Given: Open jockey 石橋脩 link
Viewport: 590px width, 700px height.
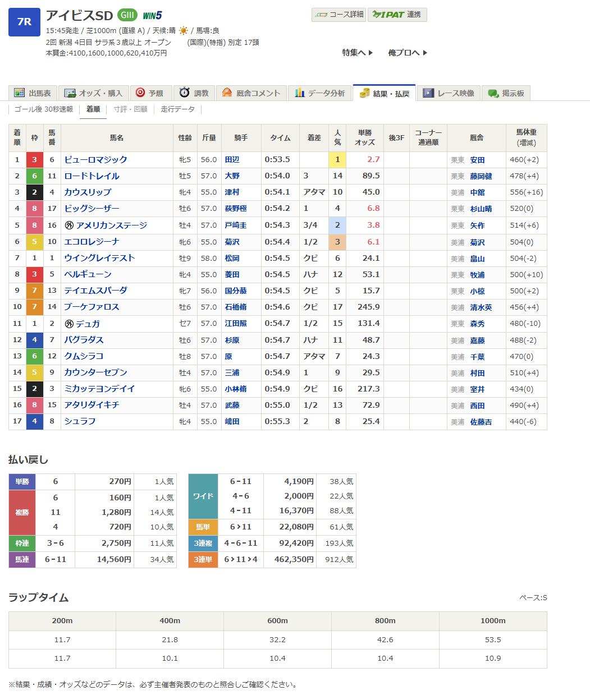Looking at the screenshot, I should tap(236, 307).
